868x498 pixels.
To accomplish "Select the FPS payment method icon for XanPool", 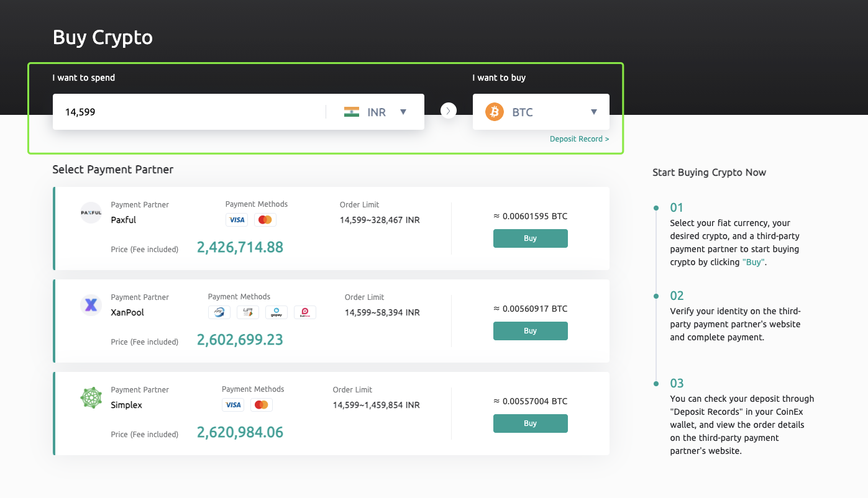I will tap(219, 312).
